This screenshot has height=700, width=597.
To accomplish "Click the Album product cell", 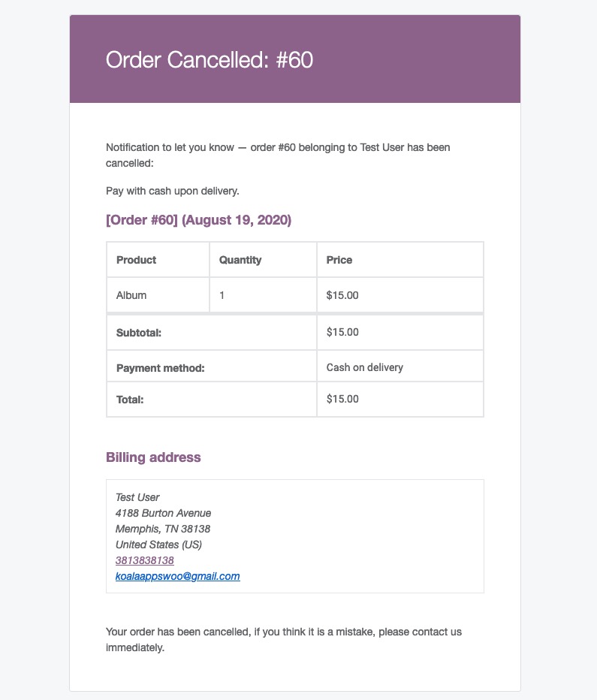I will (131, 295).
